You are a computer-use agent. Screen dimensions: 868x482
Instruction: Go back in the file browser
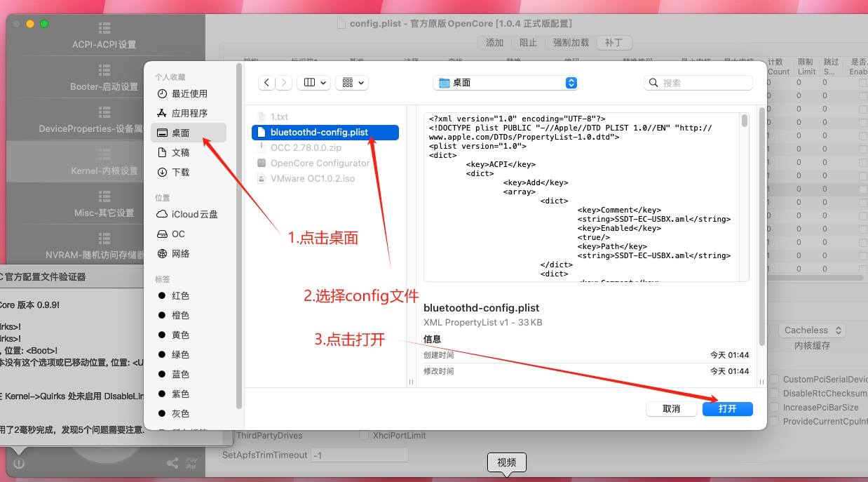point(267,83)
